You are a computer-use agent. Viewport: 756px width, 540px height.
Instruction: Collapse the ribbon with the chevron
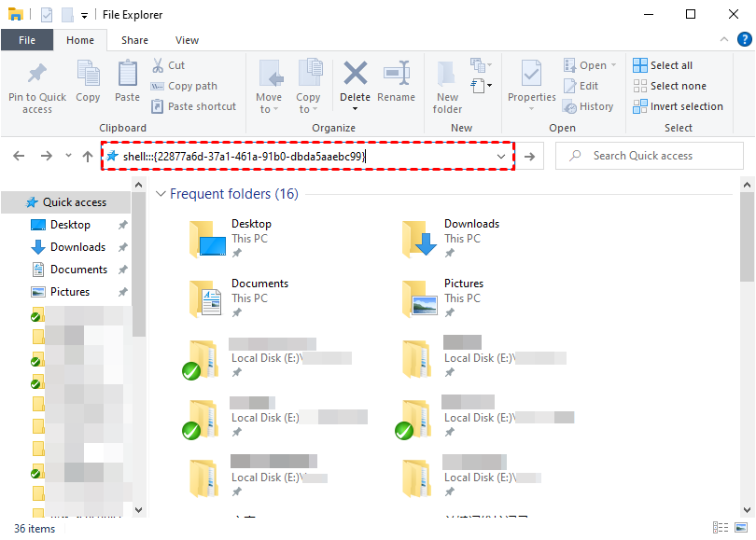point(723,39)
